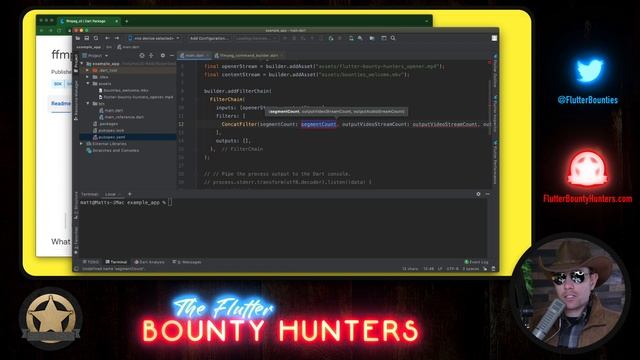Click the Open folder icon in IDE toolbar
This screenshot has height=360, width=640.
point(78,38)
